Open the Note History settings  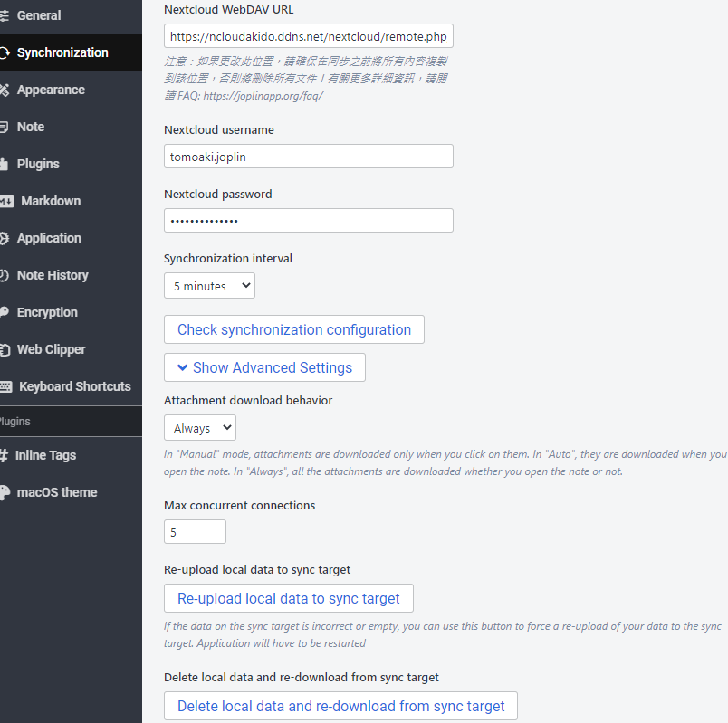click(x=52, y=275)
